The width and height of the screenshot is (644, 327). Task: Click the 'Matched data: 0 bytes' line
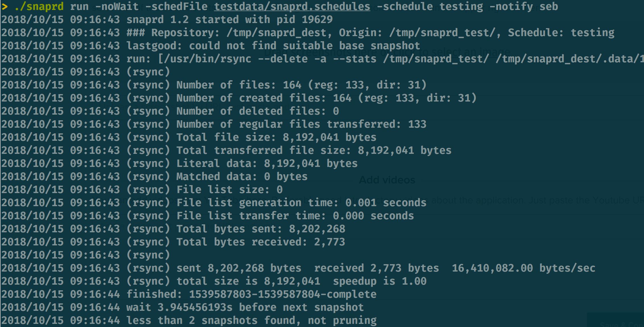coord(242,177)
